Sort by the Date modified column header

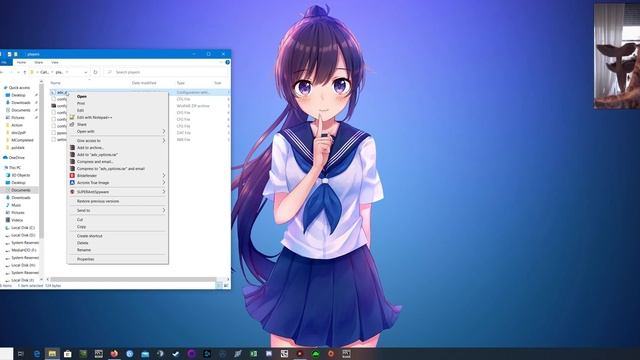click(x=144, y=83)
